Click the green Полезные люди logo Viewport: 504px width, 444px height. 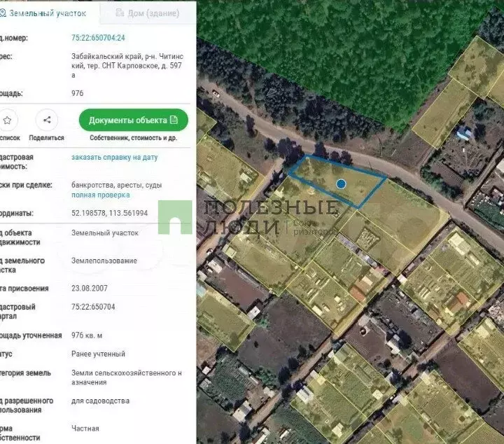click(175, 217)
